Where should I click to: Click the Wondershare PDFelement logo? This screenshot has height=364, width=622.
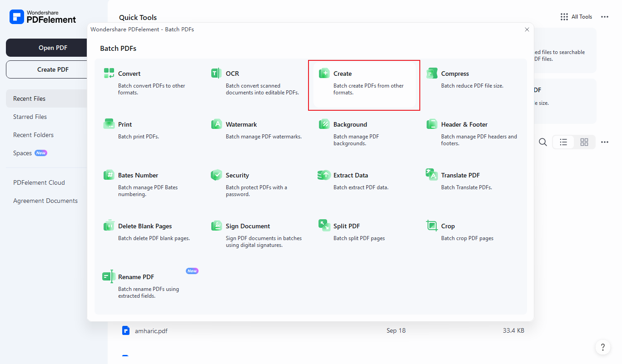[x=43, y=17]
